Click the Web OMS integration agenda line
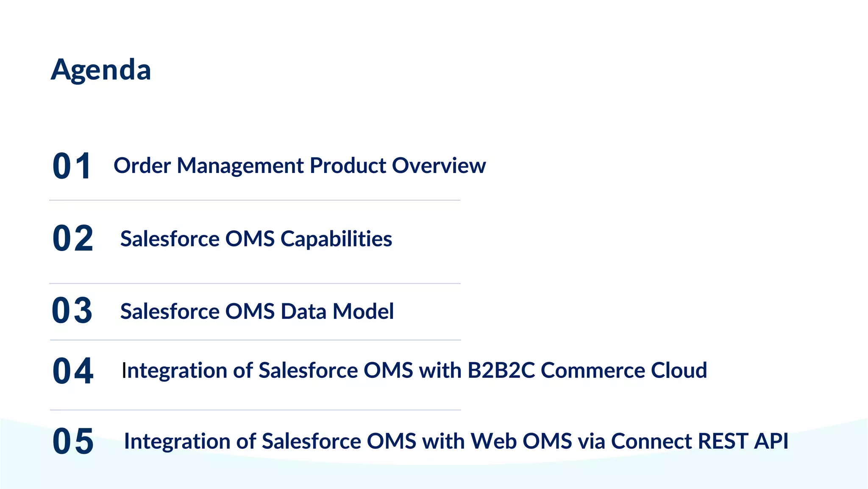The height and width of the screenshot is (489, 868). coord(456,441)
